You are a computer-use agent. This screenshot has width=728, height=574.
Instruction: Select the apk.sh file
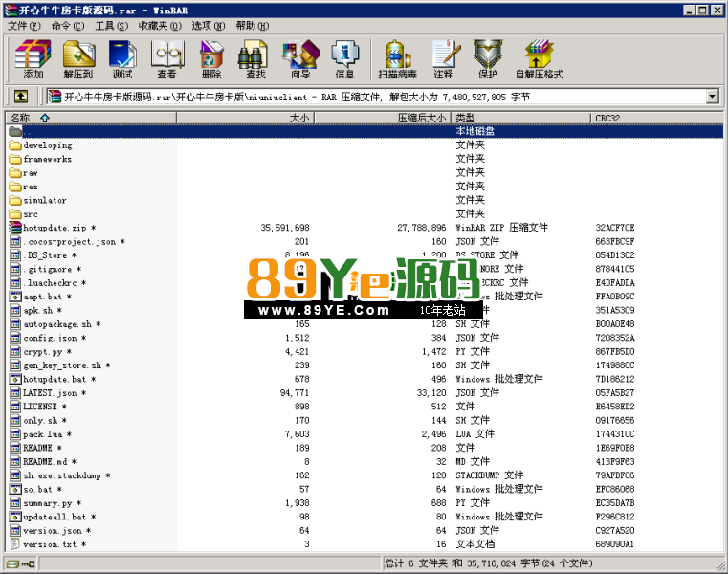coord(35,311)
